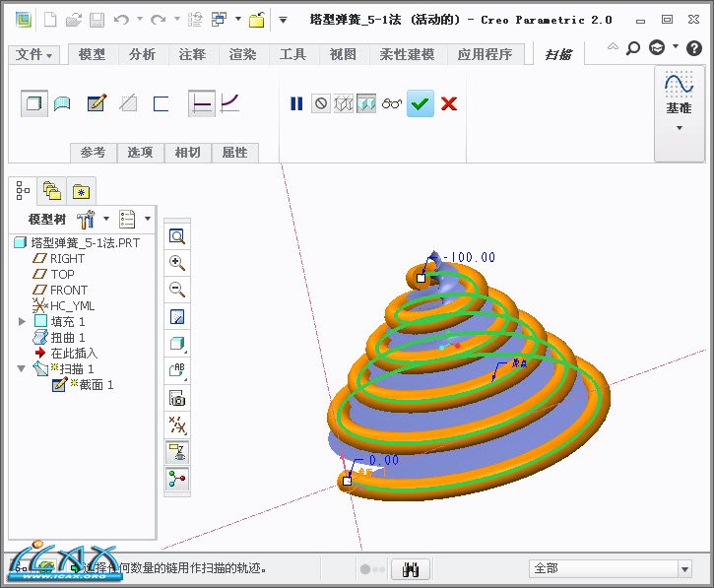Click the Zoom out icon
Image resolution: width=714 pixels, height=588 pixels.
(x=176, y=290)
